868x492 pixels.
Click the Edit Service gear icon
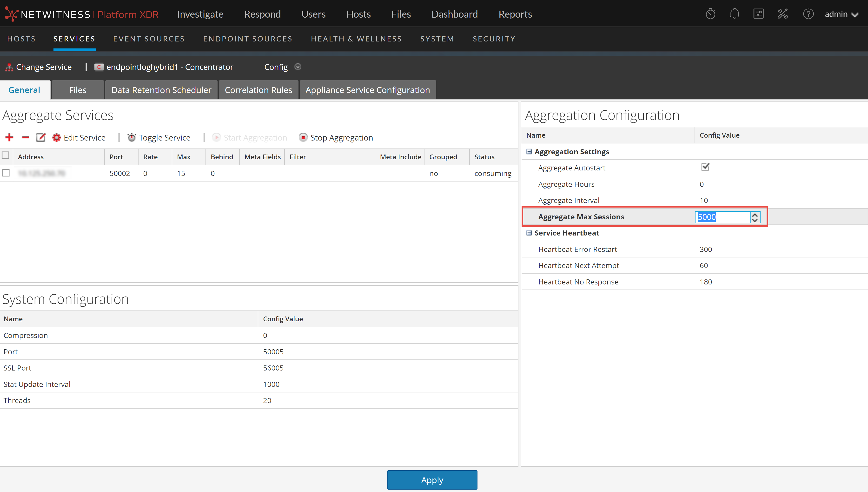tap(56, 137)
